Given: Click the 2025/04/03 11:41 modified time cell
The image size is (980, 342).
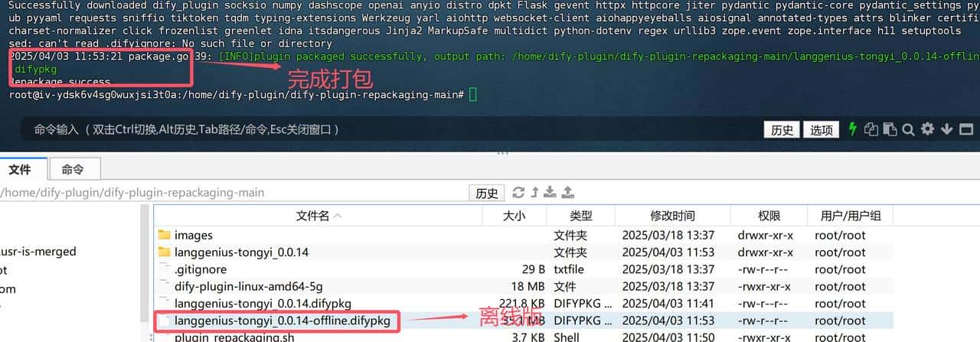Looking at the screenshot, I should [x=668, y=304].
